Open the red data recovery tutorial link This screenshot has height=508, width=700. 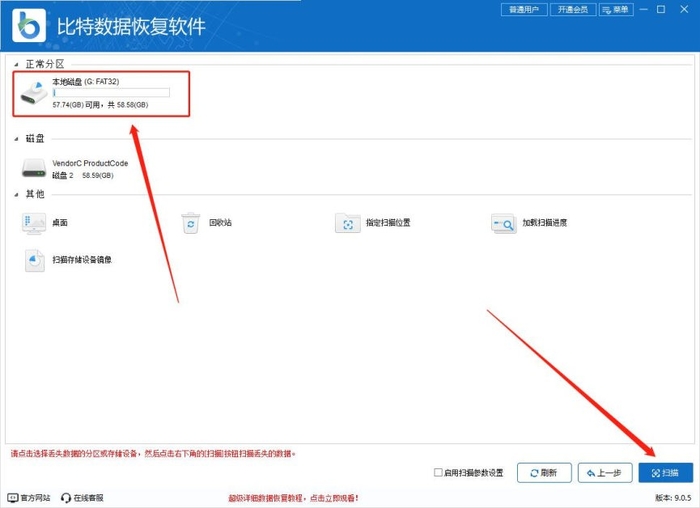(293, 498)
